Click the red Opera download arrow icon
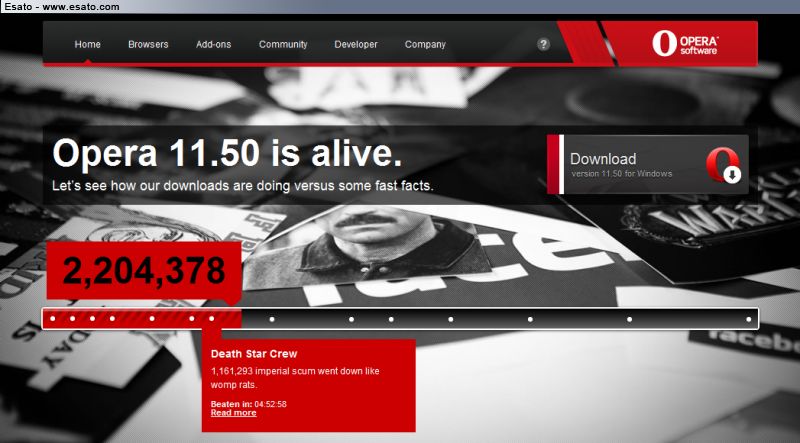 point(723,165)
